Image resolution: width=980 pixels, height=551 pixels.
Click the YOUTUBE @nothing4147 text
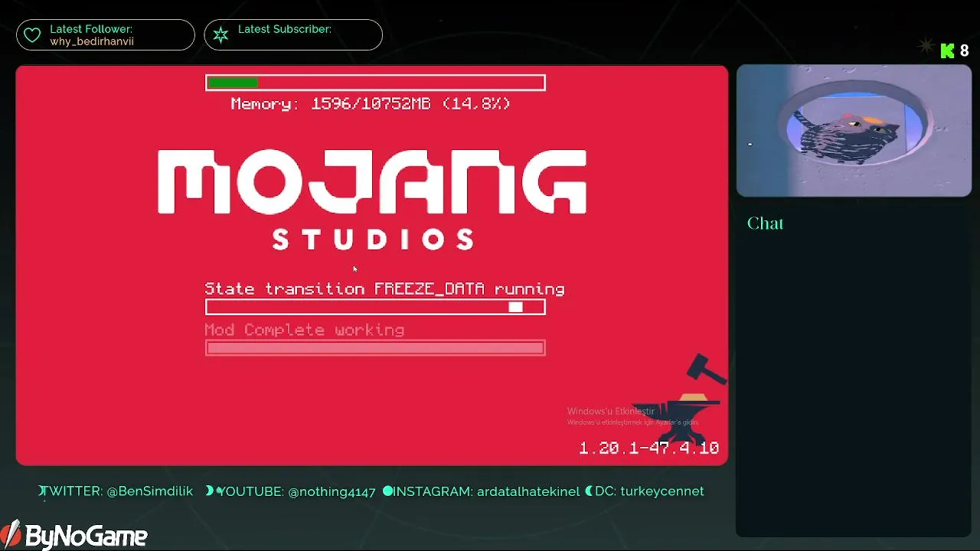point(296,491)
